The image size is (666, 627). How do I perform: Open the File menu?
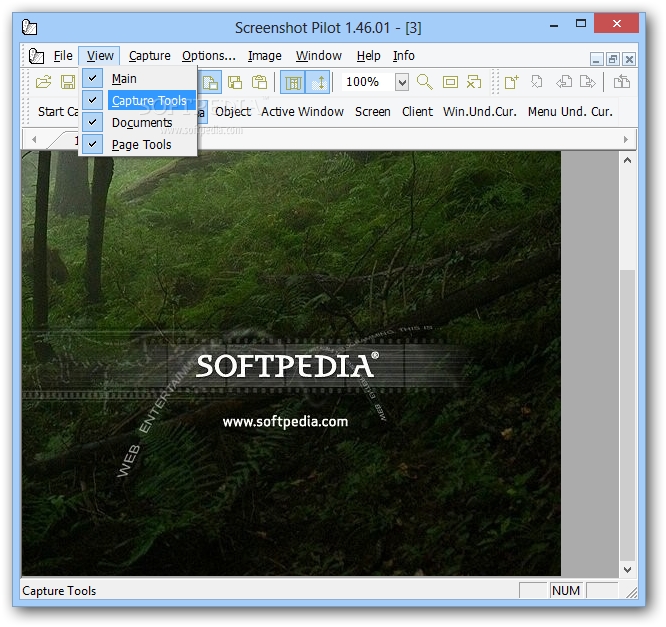coord(63,56)
